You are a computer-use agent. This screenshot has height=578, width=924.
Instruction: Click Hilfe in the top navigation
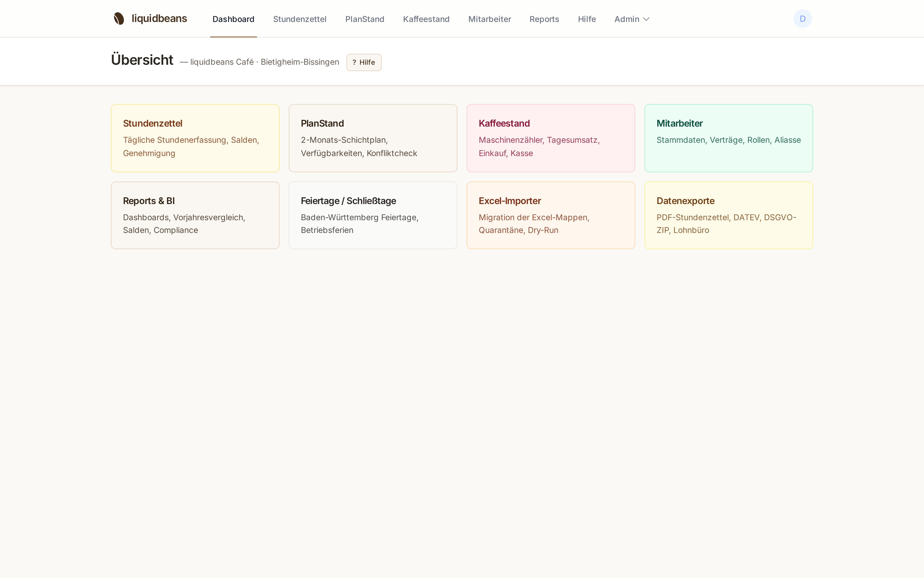pos(587,19)
